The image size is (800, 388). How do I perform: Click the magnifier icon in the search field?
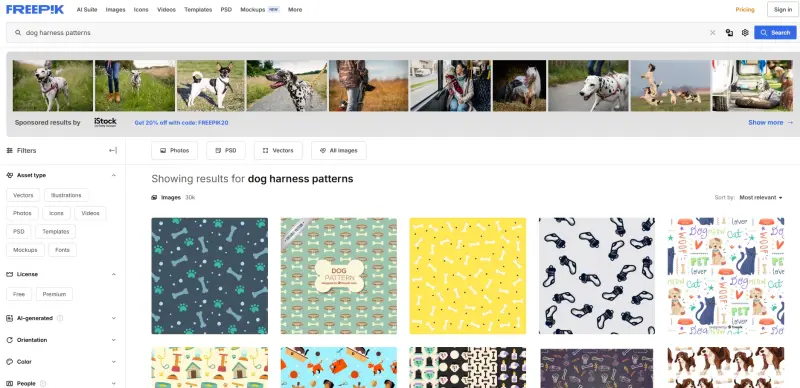click(x=18, y=33)
